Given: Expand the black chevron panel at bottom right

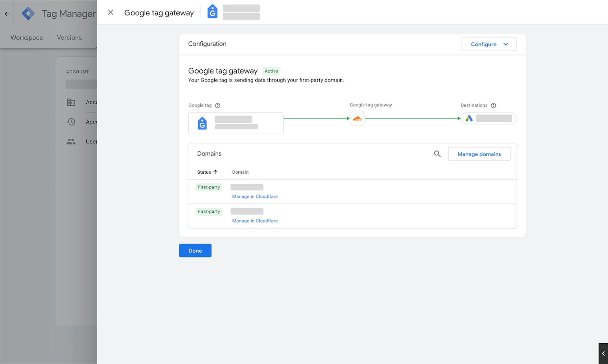Looking at the screenshot, I should click(604, 354).
